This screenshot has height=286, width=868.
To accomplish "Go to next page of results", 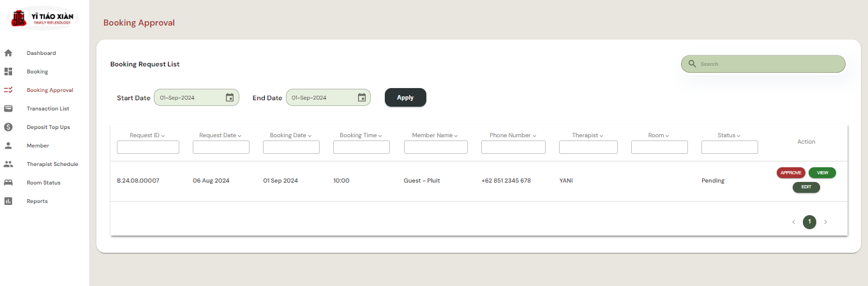I will [x=825, y=222].
